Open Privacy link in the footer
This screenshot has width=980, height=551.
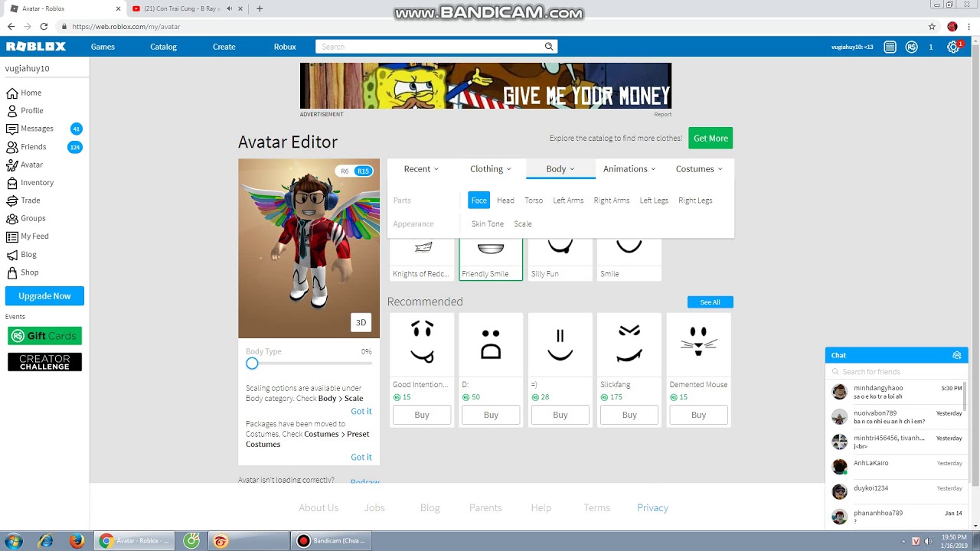tap(652, 508)
